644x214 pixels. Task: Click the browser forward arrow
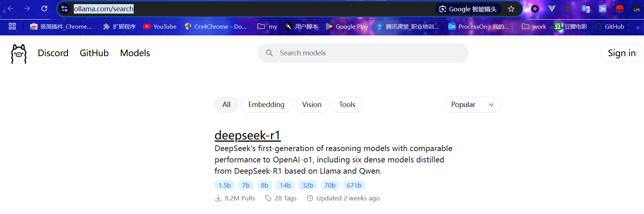(x=27, y=8)
